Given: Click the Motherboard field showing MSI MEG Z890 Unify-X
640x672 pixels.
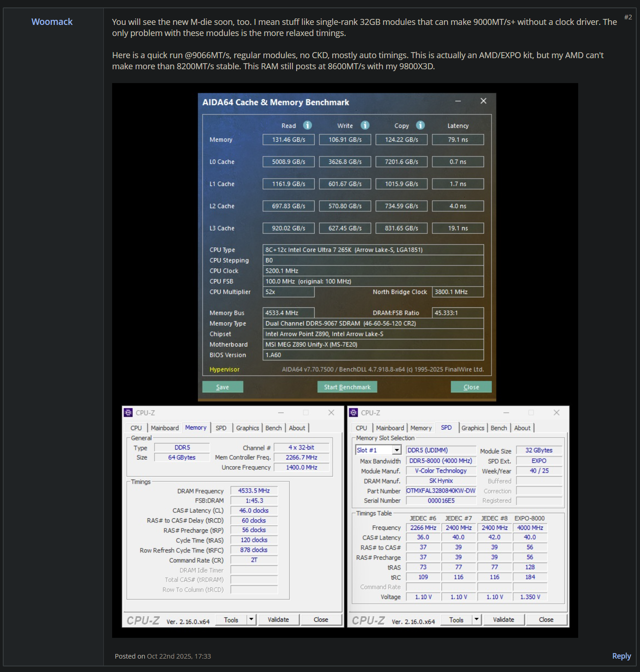Looking at the screenshot, I should click(373, 344).
